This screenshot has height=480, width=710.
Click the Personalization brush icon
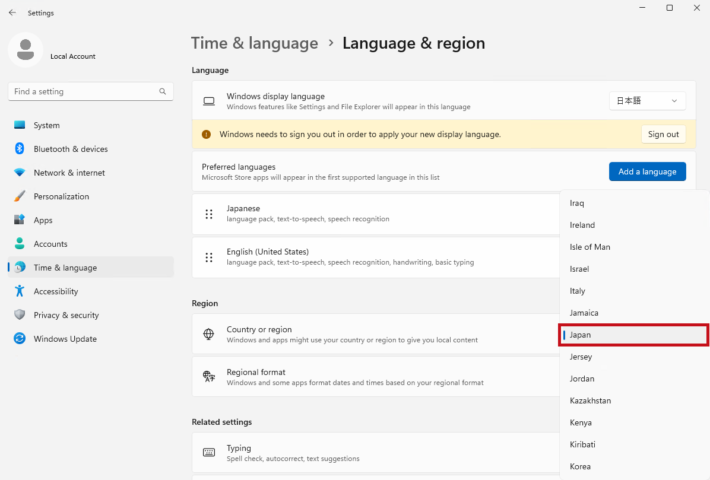click(x=19, y=196)
